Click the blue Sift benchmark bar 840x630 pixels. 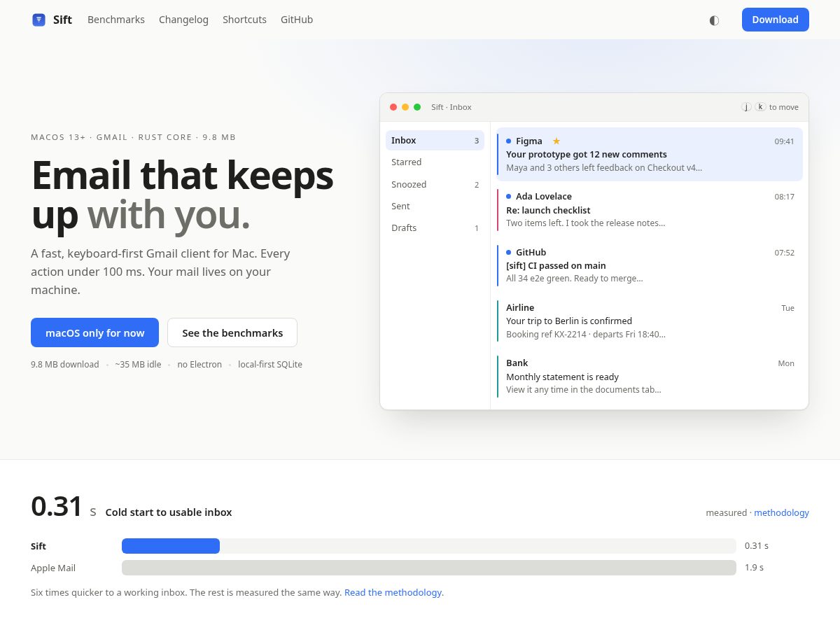pyautogui.click(x=171, y=546)
